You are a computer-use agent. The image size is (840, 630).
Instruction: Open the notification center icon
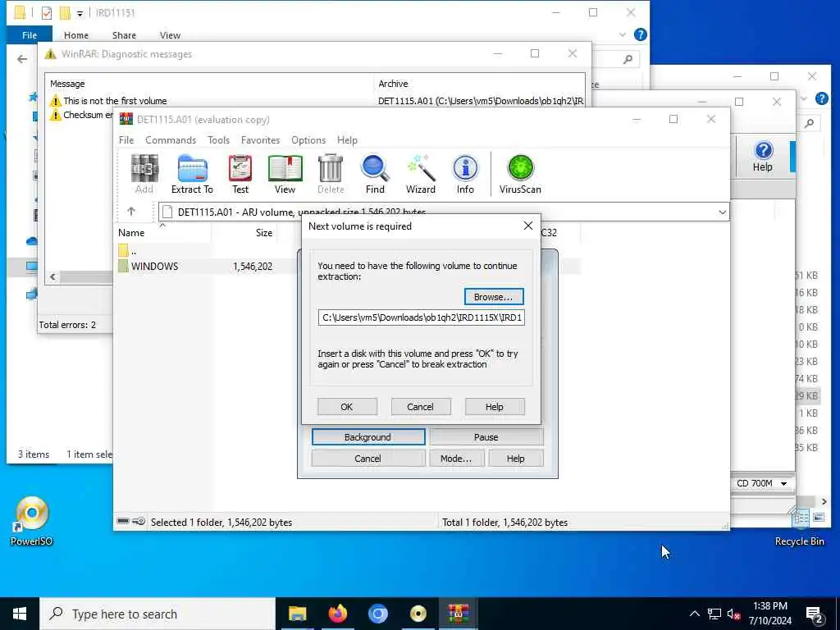815,614
